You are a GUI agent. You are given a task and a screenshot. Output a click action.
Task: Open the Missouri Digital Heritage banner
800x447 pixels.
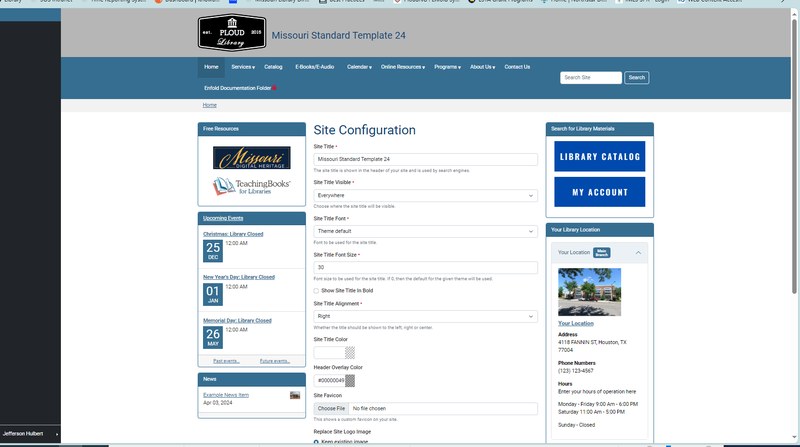[x=251, y=158]
